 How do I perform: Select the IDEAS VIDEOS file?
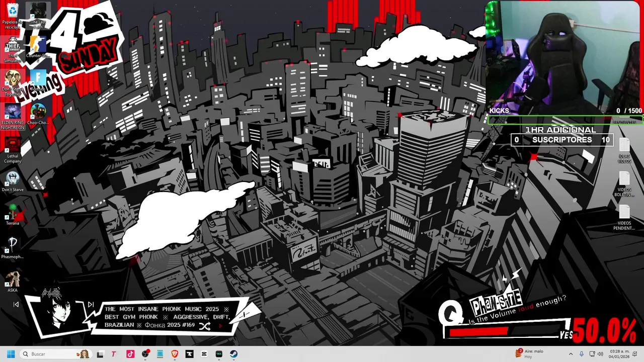point(624,151)
